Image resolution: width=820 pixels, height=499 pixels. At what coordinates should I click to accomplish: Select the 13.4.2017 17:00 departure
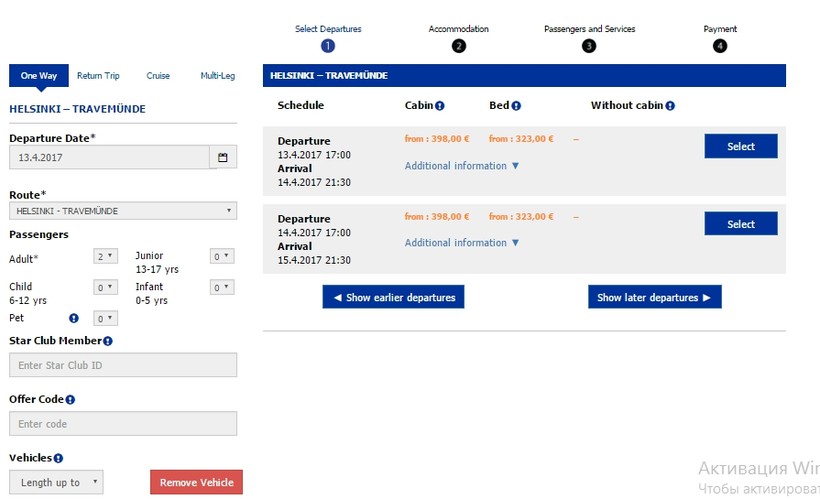[x=740, y=147]
